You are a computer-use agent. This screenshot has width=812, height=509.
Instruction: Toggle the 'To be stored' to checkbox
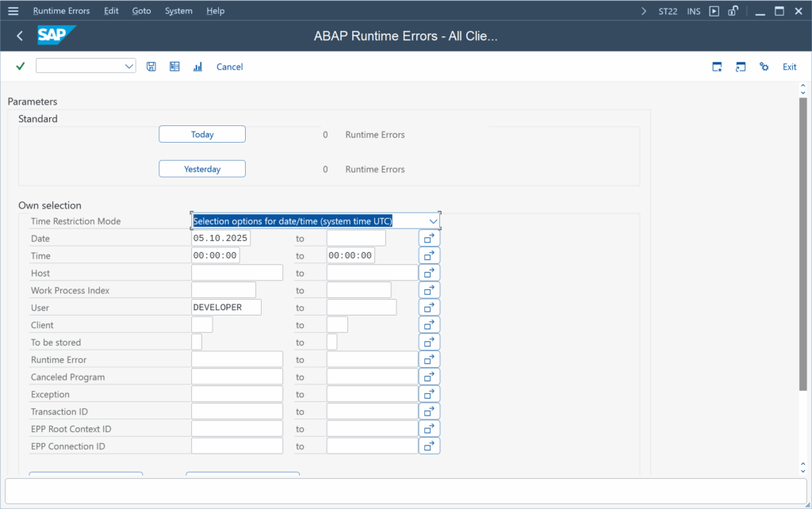click(x=331, y=343)
